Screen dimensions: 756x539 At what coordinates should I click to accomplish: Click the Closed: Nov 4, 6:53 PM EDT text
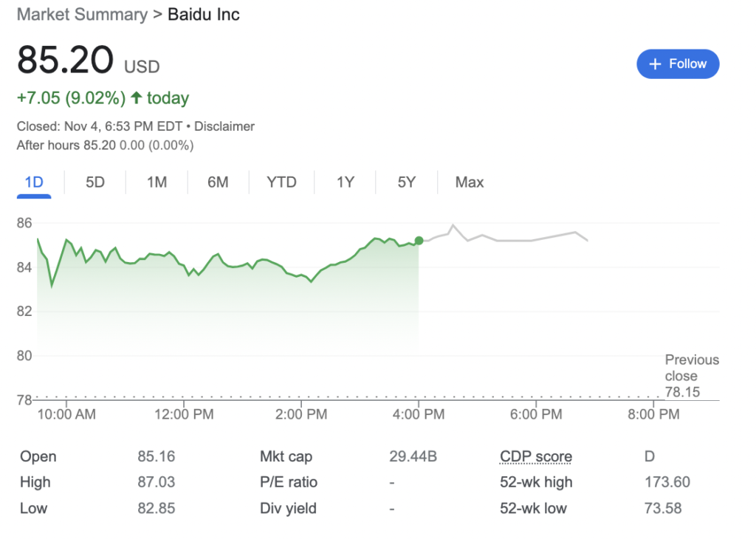click(x=100, y=126)
